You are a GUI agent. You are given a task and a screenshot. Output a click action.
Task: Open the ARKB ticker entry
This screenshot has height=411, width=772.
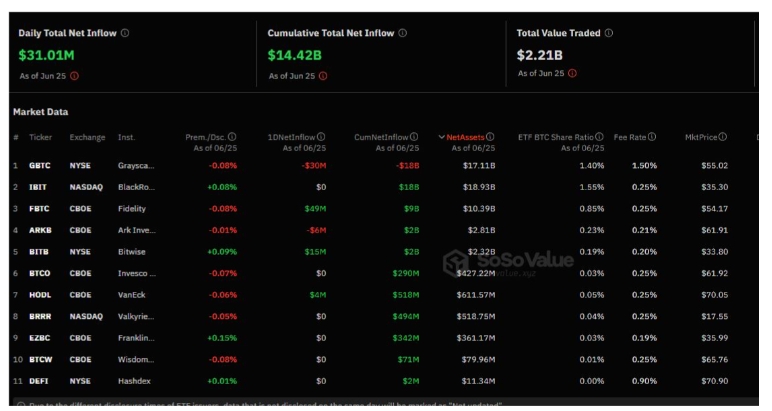point(41,230)
